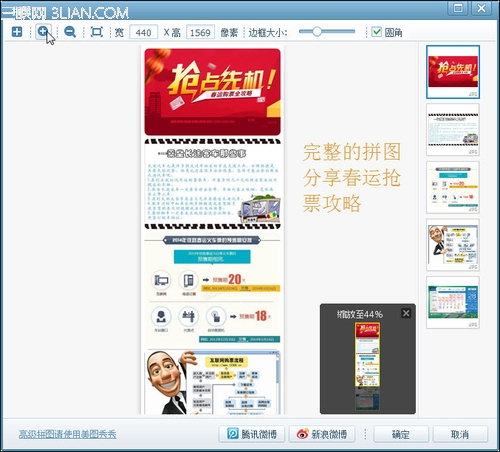Toggle the rounded corners (圆角) checkbox
Screen dimensions: 500x452
pyautogui.click(x=376, y=32)
